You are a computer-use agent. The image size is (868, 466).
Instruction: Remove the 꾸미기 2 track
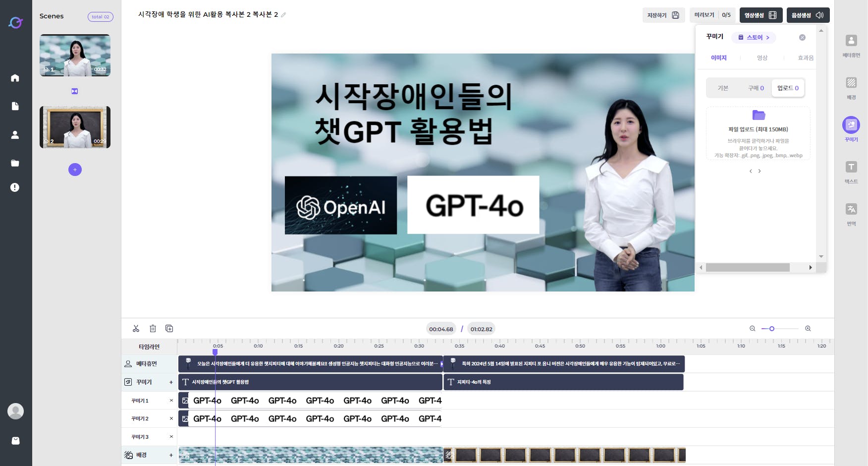coord(171,419)
